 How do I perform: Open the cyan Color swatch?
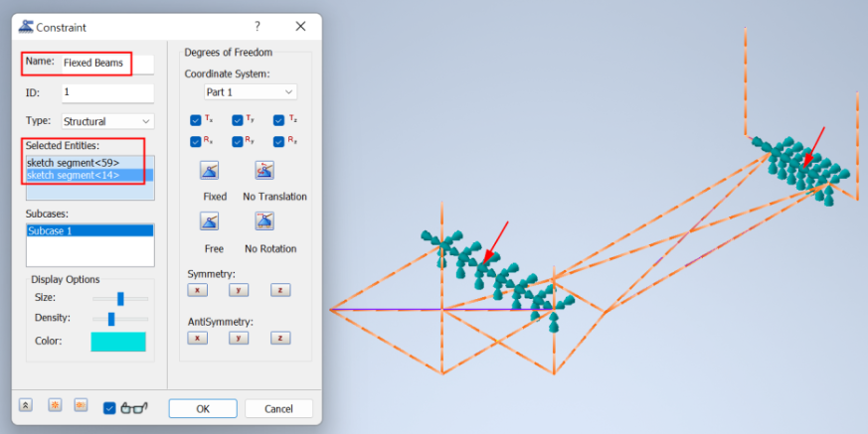click(x=118, y=342)
